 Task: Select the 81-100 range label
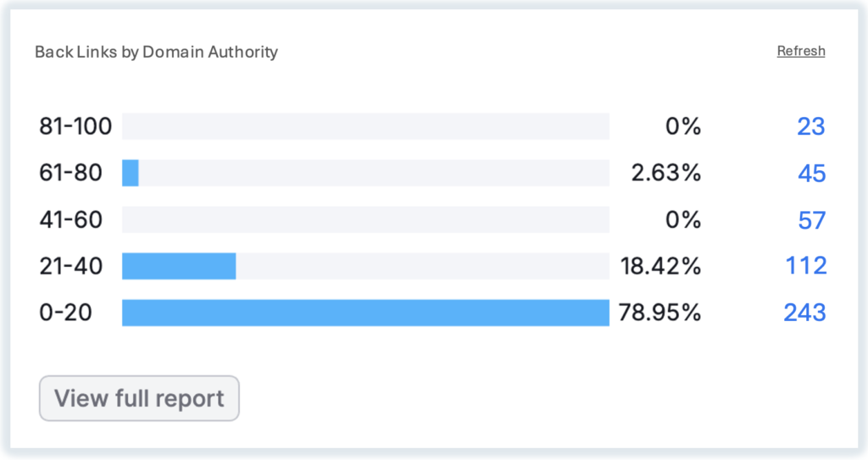point(75,127)
